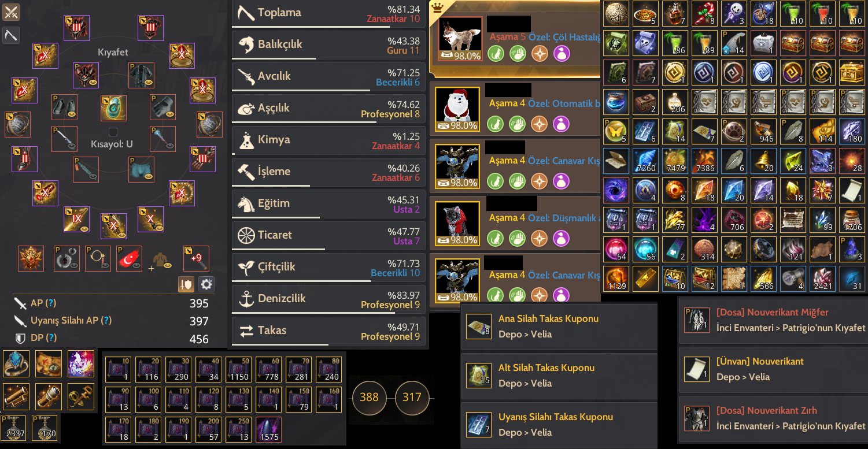Click the help (?) next to DP
Viewport: 868px width, 449px height.
51,337
